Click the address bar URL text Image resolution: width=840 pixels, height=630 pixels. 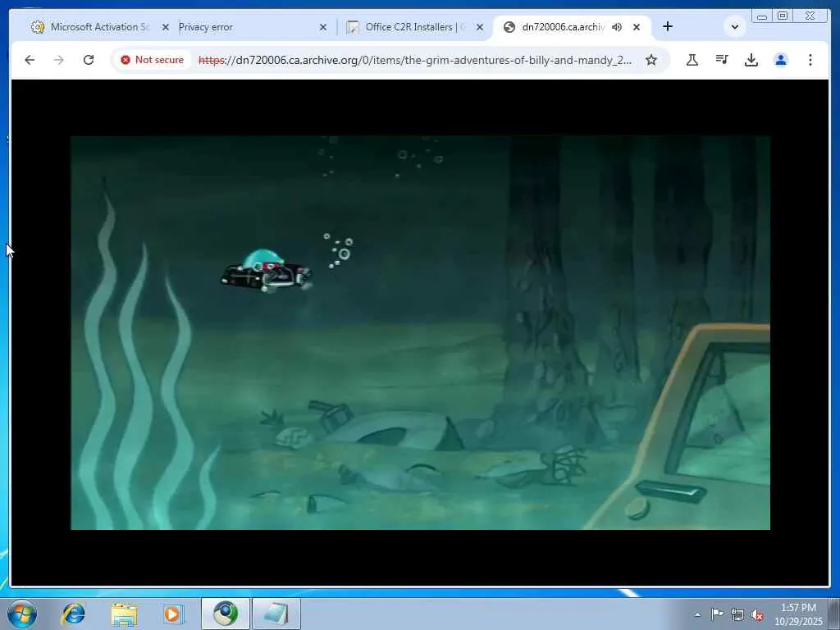click(414, 60)
